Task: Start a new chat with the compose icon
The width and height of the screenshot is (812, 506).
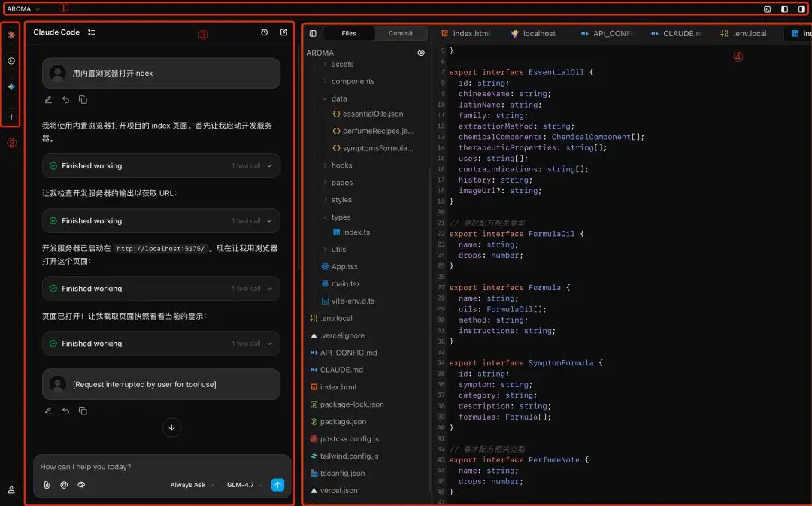Action: 283,32
